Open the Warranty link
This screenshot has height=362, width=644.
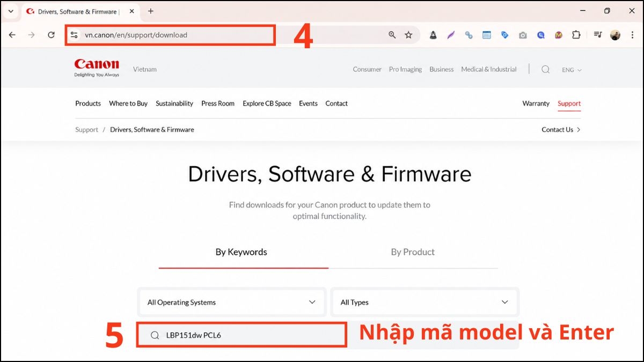(x=536, y=104)
